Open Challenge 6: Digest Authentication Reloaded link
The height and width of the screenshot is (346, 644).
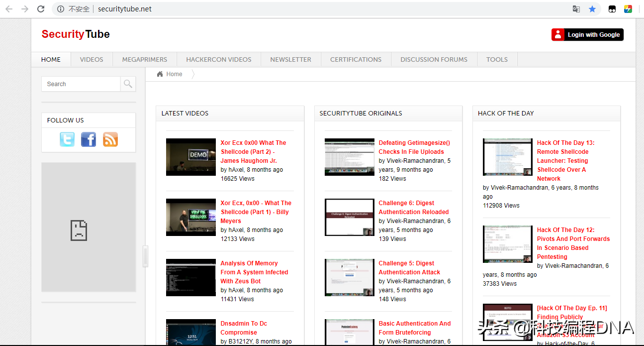[x=414, y=208]
